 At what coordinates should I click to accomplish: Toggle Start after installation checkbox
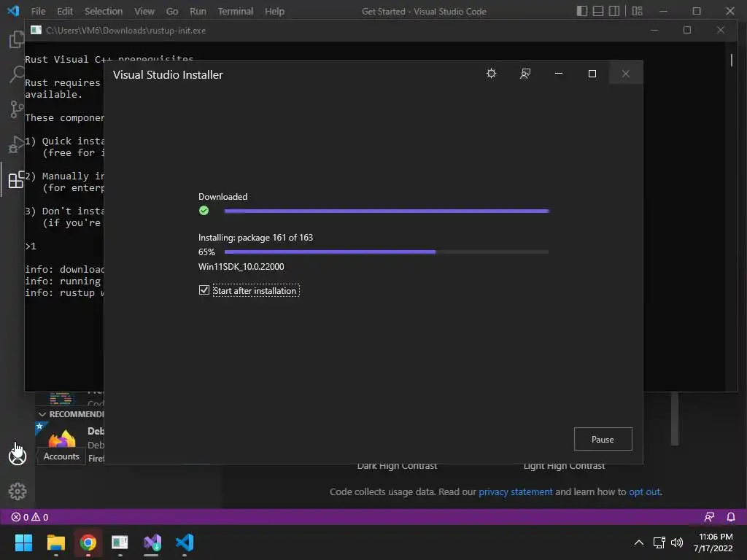point(204,290)
